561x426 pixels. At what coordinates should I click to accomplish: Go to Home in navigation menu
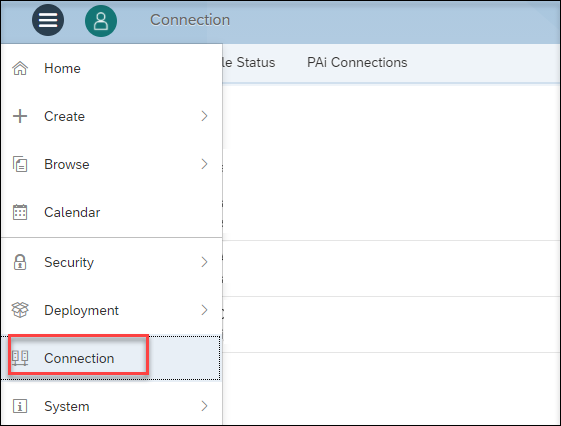(x=111, y=68)
